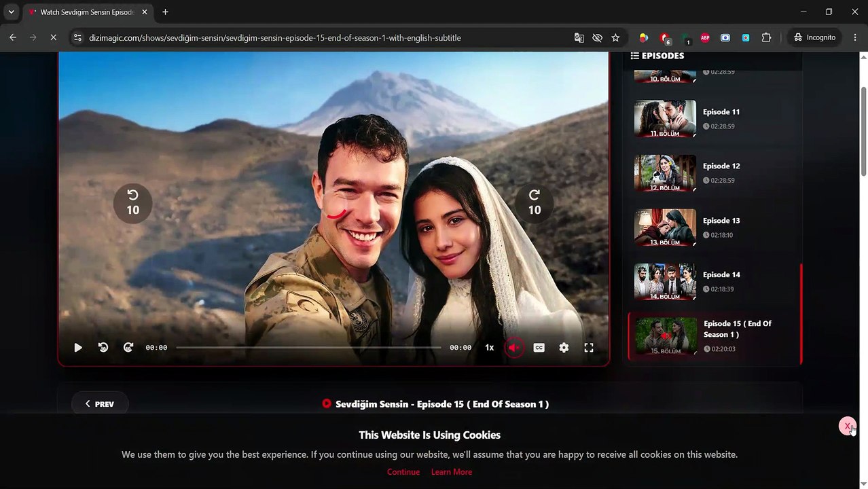This screenshot has height=489, width=868.
Task: Open Learn More about cookies
Action: coord(452,472)
